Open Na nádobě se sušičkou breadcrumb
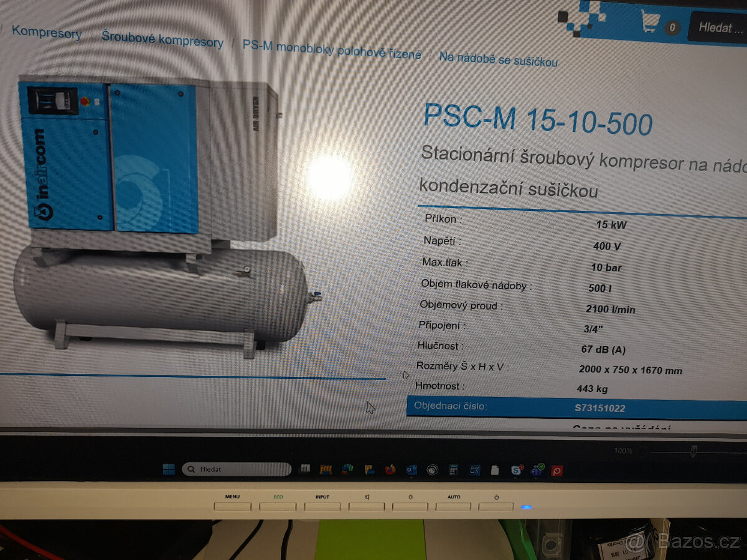Image resolution: width=747 pixels, height=560 pixels. coord(498,58)
